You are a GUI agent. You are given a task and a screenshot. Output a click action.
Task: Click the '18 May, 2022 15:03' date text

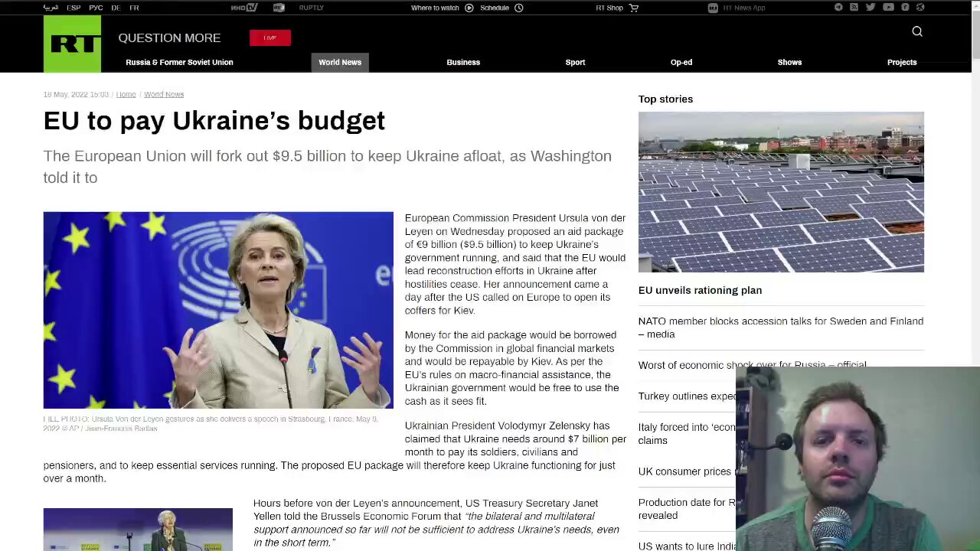[x=76, y=94]
